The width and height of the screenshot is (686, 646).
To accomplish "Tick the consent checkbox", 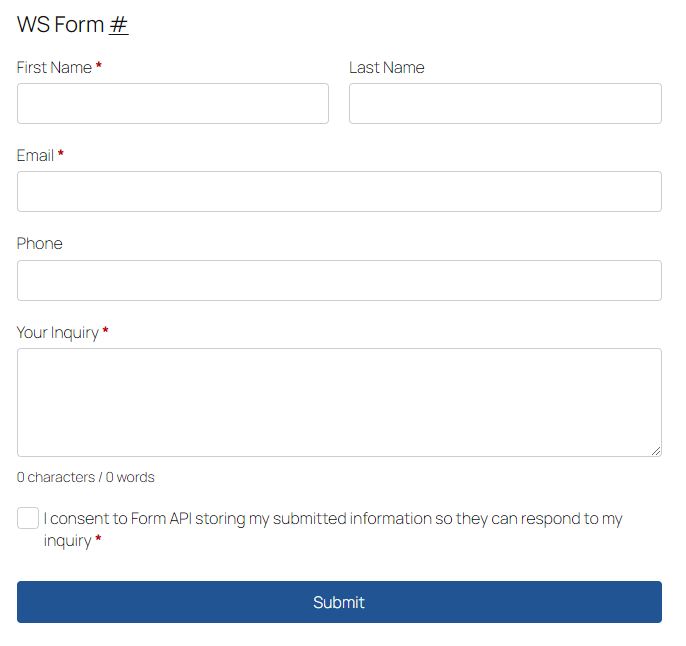I will point(28,518).
